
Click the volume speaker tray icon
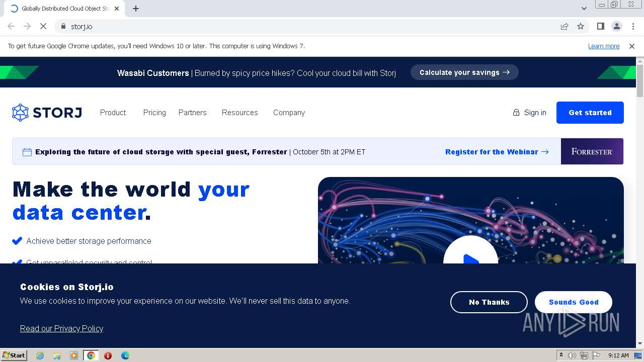pos(572,355)
